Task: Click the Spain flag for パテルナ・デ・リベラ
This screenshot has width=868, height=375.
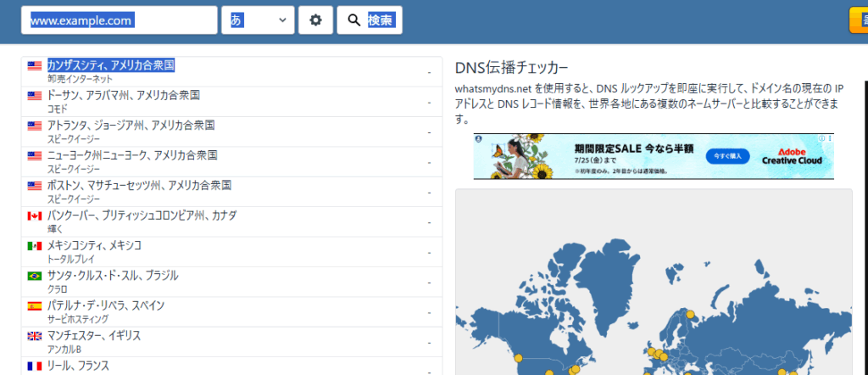Action: click(35, 306)
